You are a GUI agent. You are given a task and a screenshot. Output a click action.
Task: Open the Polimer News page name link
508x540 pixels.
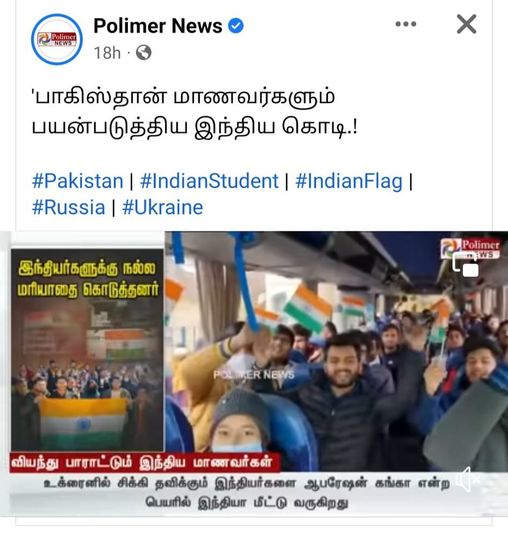click(x=158, y=26)
